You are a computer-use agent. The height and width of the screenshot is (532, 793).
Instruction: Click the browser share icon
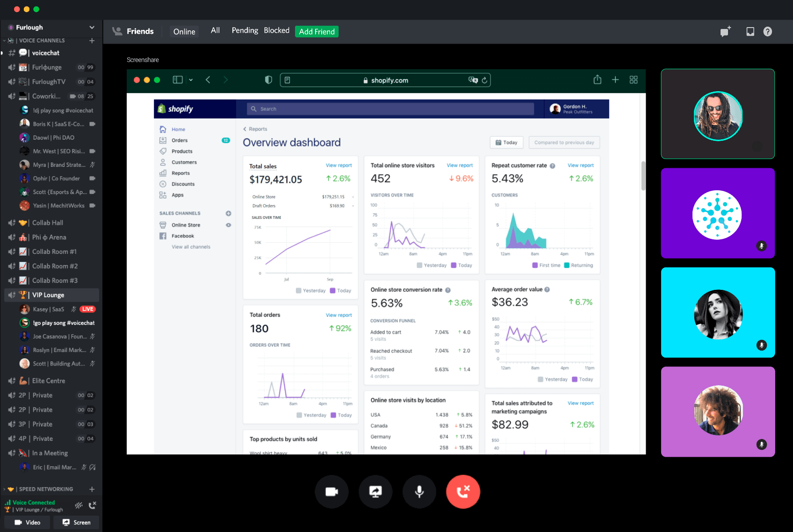coord(598,79)
